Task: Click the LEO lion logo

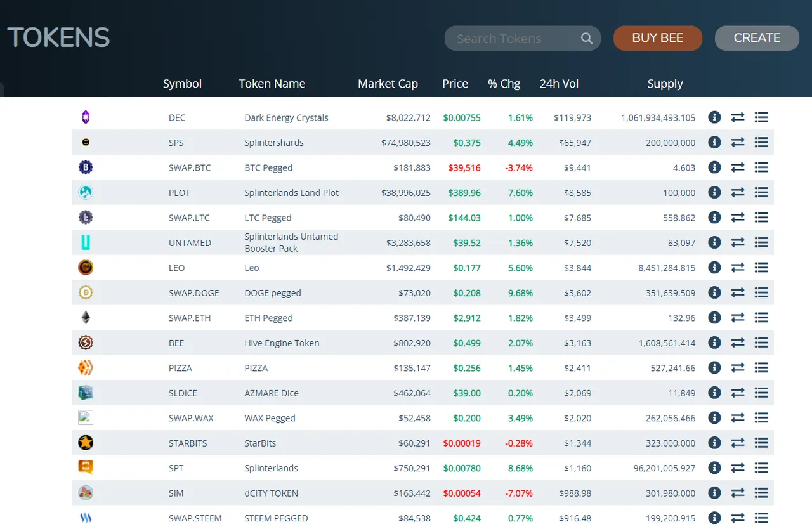Action: coord(86,268)
